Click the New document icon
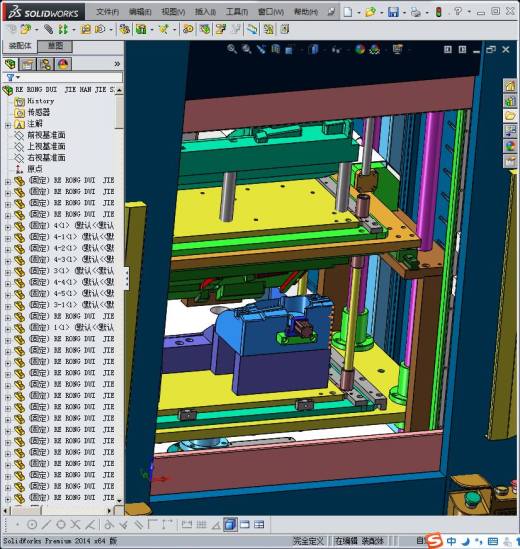Screen dimensions: 520x549 pyautogui.click(x=348, y=12)
